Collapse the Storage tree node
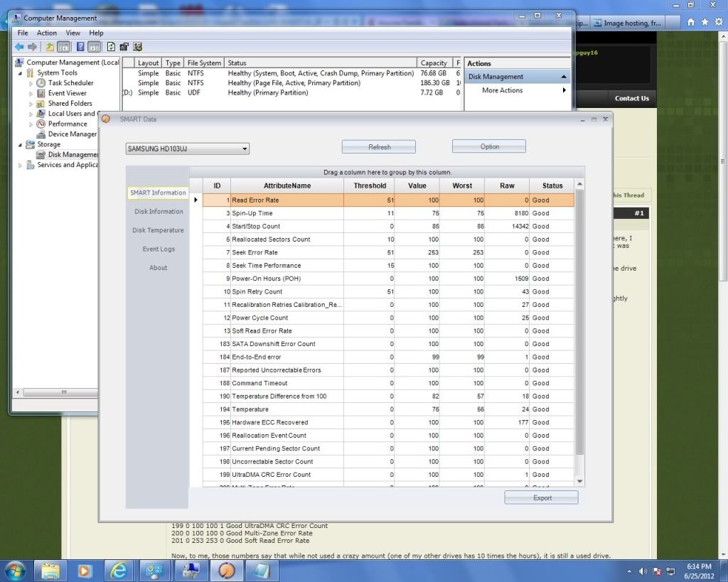This screenshot has width=728, height=582. click(x=20, y=145)
